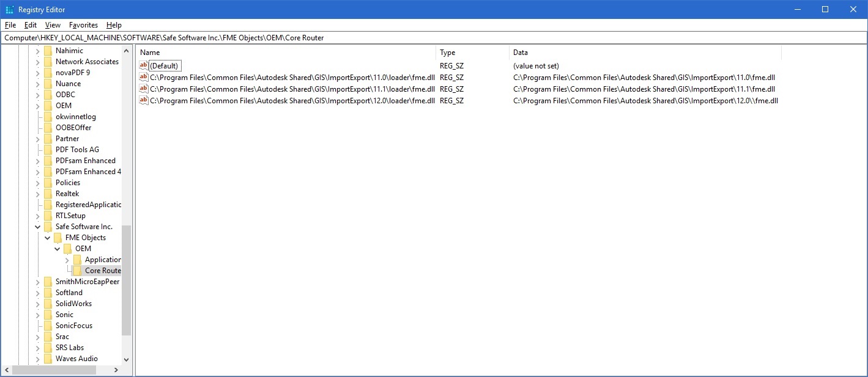Select the PDFsam Enhanced tree key

tap(86, 161)
